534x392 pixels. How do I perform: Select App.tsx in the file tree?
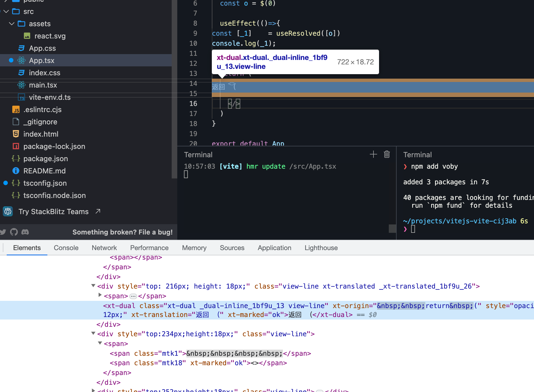42,61
